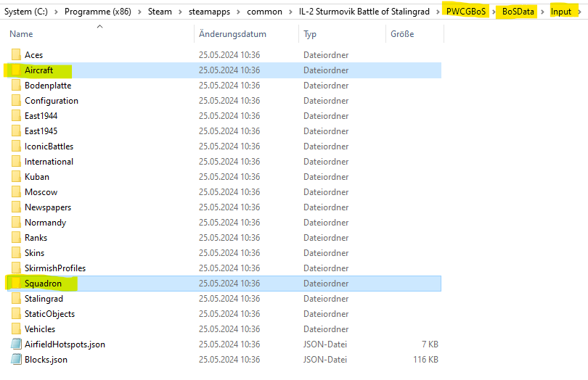The image size is (588, 380).
Task: Sort files by Größe column
Action: tap(402, 34)
